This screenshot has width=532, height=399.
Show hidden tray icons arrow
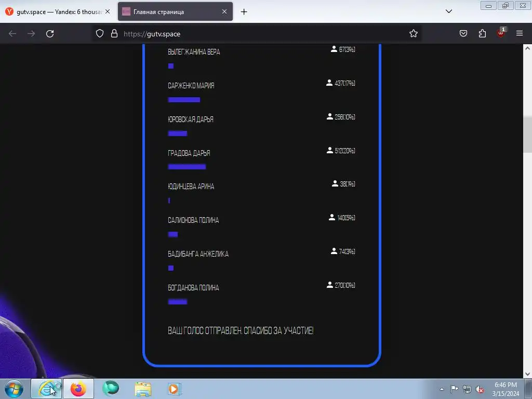click(x=442, y=389)
